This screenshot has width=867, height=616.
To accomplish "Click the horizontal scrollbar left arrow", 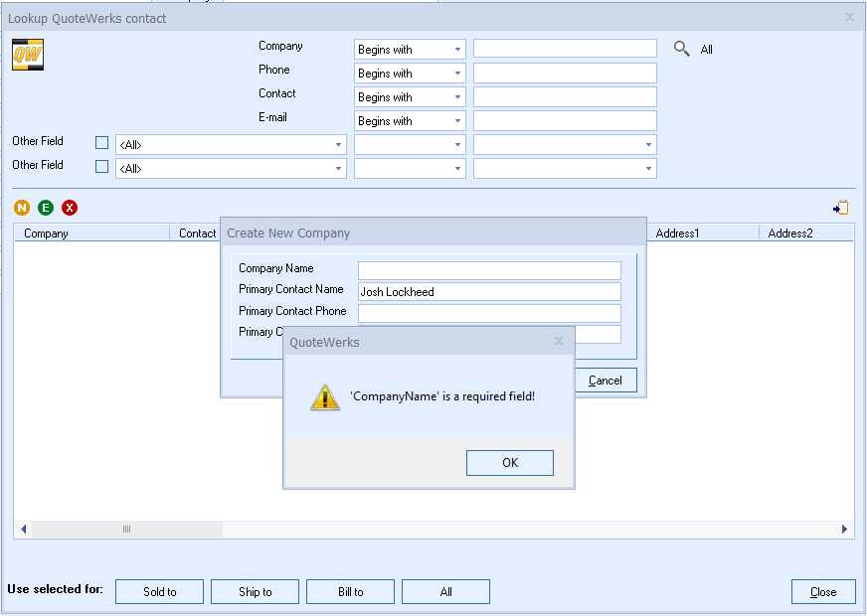I will pyautogui.click(x=23, y=529).
